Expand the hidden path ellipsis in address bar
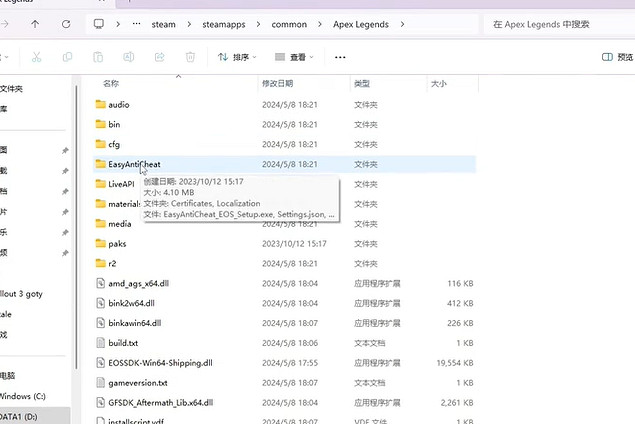The image size is (635, 424). pyautogui.click(x=136, y=24)
